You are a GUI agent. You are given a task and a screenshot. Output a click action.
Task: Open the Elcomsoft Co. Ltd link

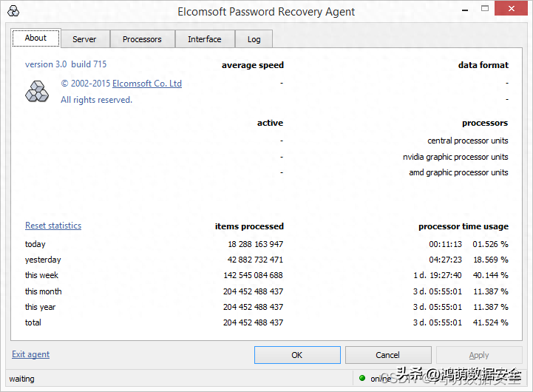tap(147, 84)
